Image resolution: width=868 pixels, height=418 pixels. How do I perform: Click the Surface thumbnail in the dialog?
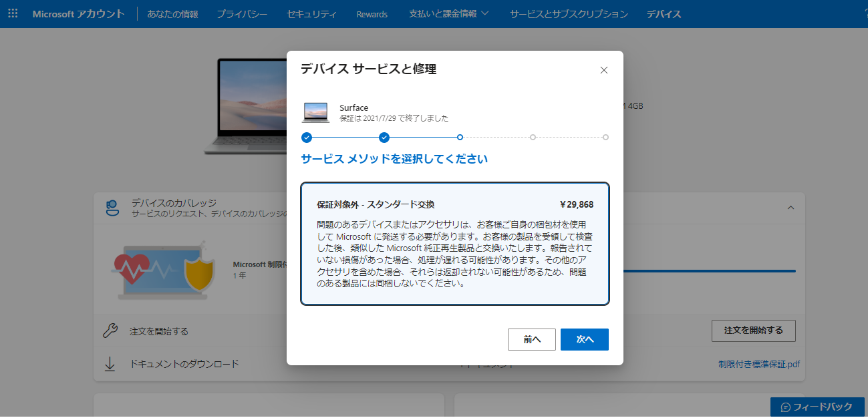[x=315, y=112]
